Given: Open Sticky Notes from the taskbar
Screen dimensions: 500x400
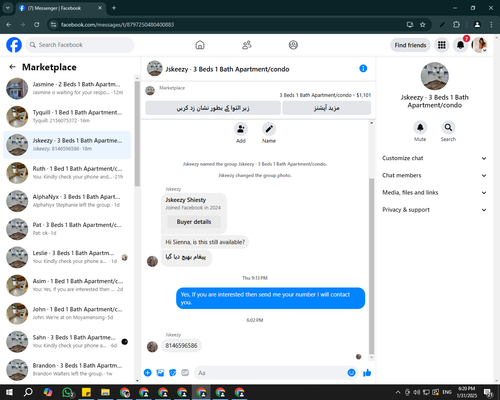Looking at the screenshot, I should (86, 392).
